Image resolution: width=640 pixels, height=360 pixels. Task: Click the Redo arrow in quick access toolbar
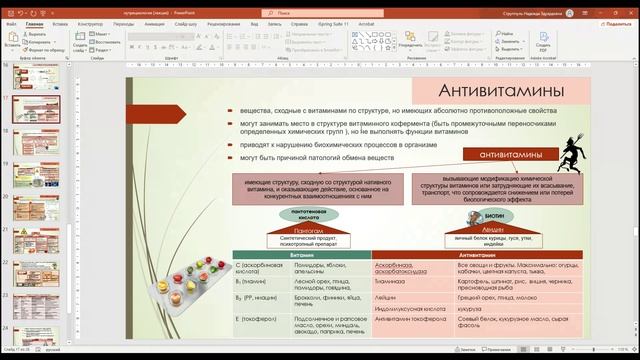pos(33,13)
